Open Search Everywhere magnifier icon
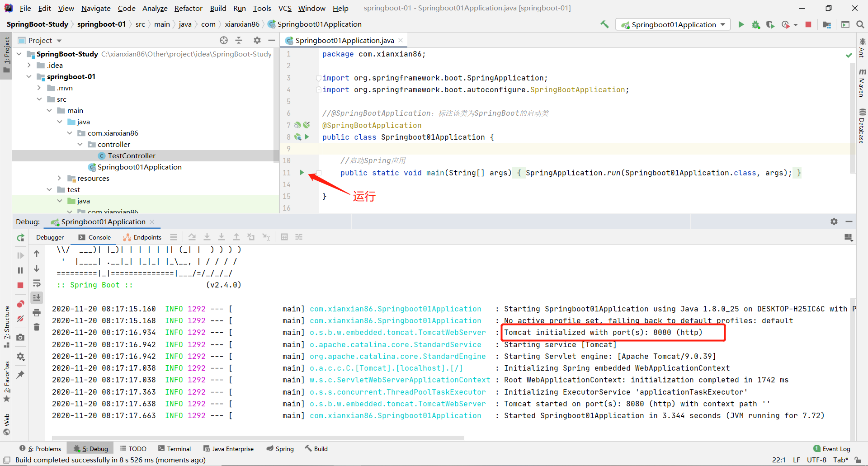The height and width of the screenshot is (466, 868). pyautogui.click(x=860, y=24)
